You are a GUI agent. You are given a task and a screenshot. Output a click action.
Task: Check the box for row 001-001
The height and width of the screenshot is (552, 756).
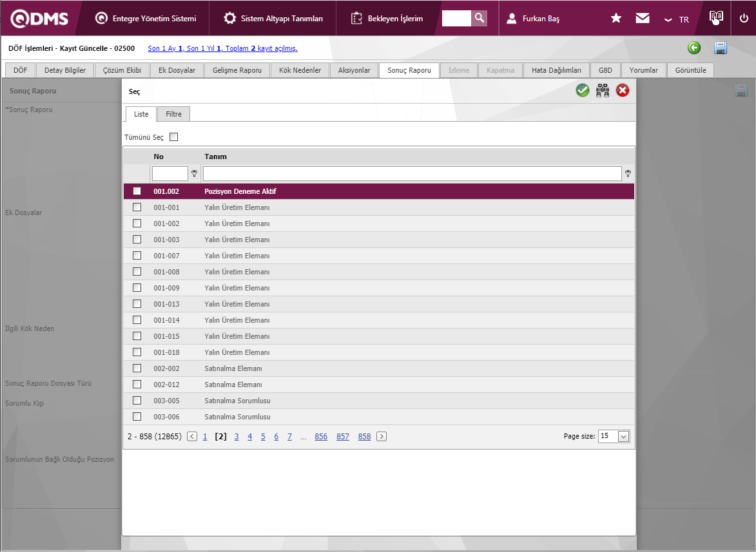pyautogui.click(x=137, y=207)
